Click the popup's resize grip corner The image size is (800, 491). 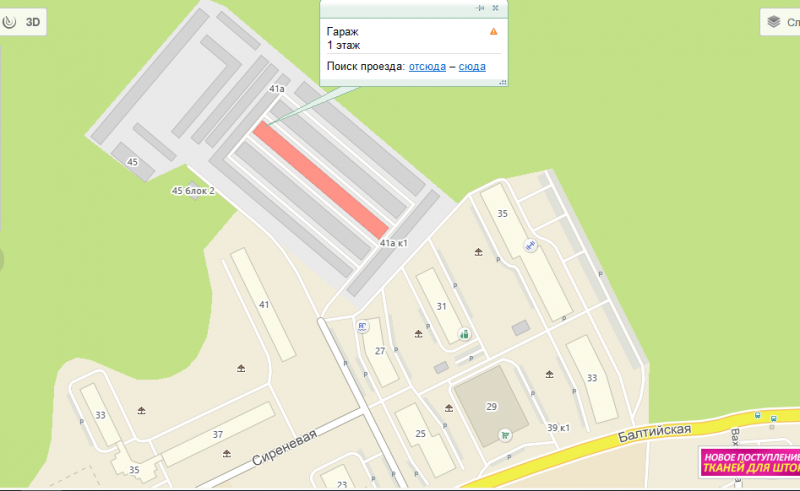coord(503,82)
